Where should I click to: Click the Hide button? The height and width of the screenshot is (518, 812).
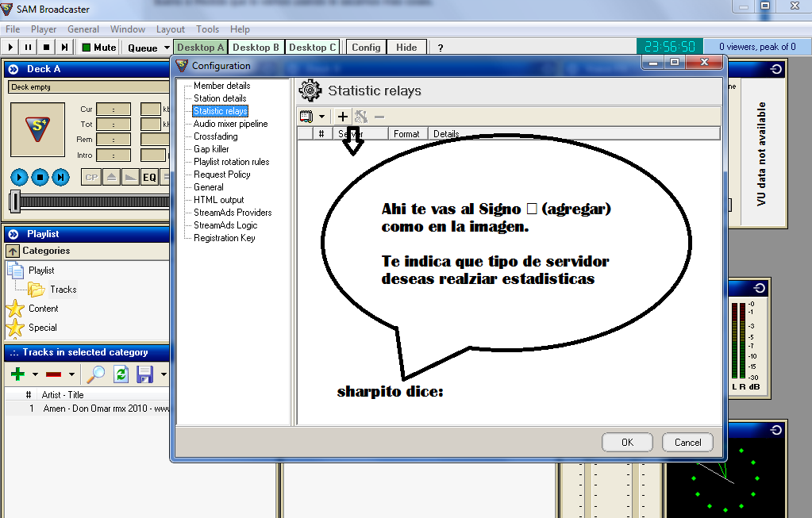coord(406,47)
